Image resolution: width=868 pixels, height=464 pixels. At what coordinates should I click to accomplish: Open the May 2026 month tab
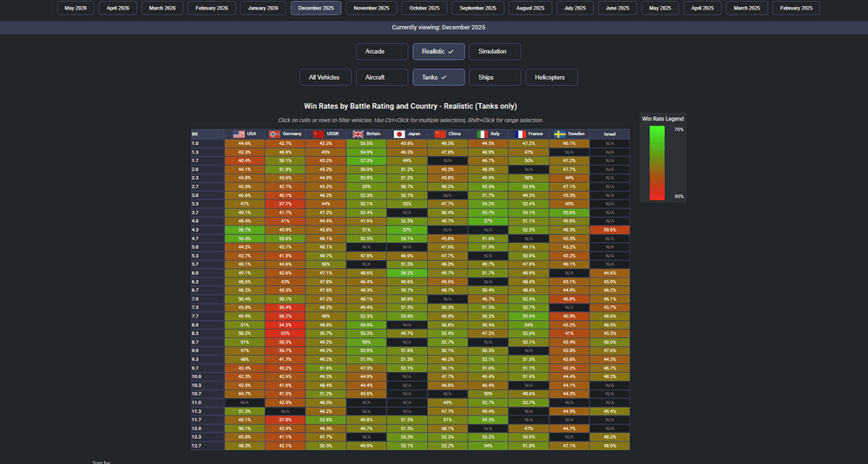(x=76, y=9)
